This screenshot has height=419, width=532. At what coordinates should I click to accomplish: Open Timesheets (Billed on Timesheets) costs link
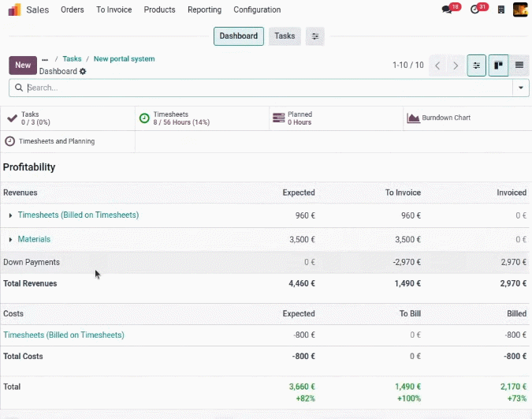(x=64, y=335)
